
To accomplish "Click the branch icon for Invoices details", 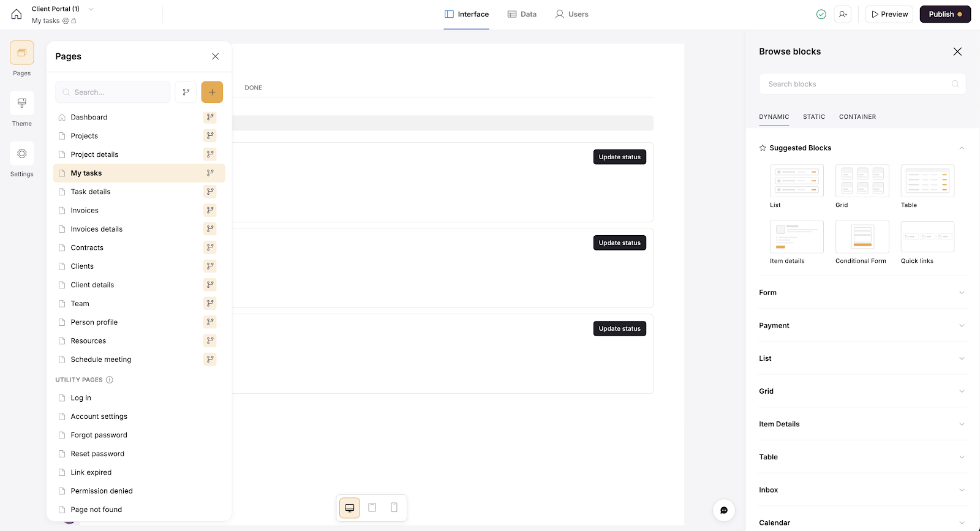I will [210, 229].
